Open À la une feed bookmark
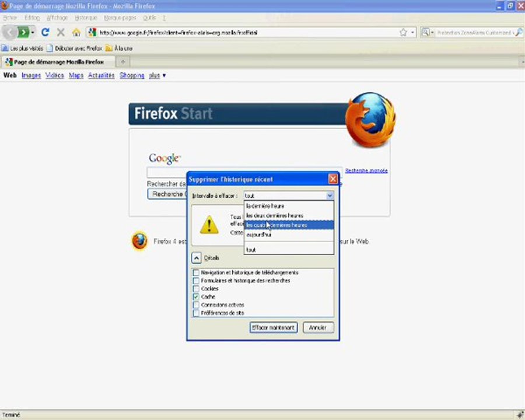This screenshot has width=525, height=420. pyautogui.click(x=119, y=48)
